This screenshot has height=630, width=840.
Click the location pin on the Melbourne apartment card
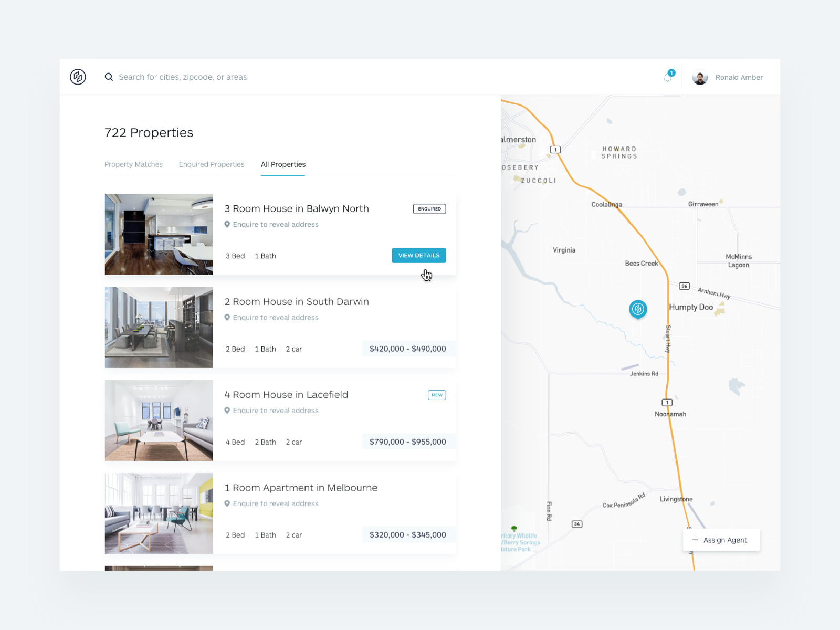[x=227, y=503]
